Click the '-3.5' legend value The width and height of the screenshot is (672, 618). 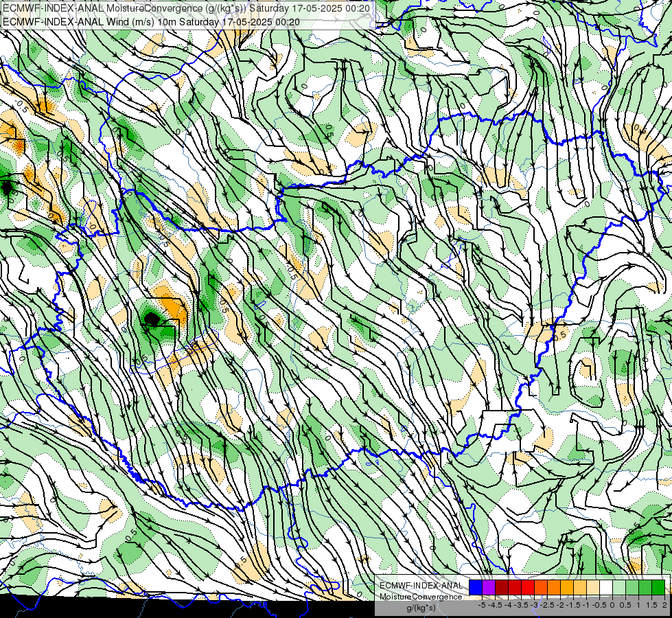[521, 605]
